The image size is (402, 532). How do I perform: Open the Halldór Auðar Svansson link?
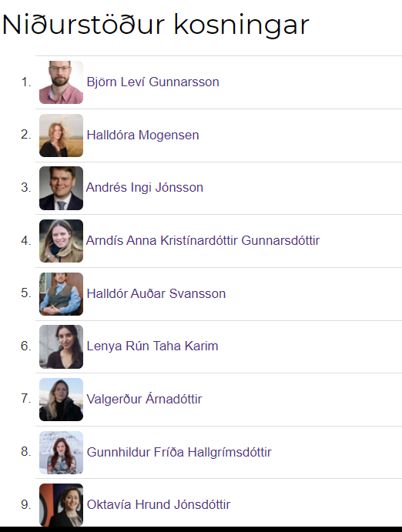click(x=156, y=293)
